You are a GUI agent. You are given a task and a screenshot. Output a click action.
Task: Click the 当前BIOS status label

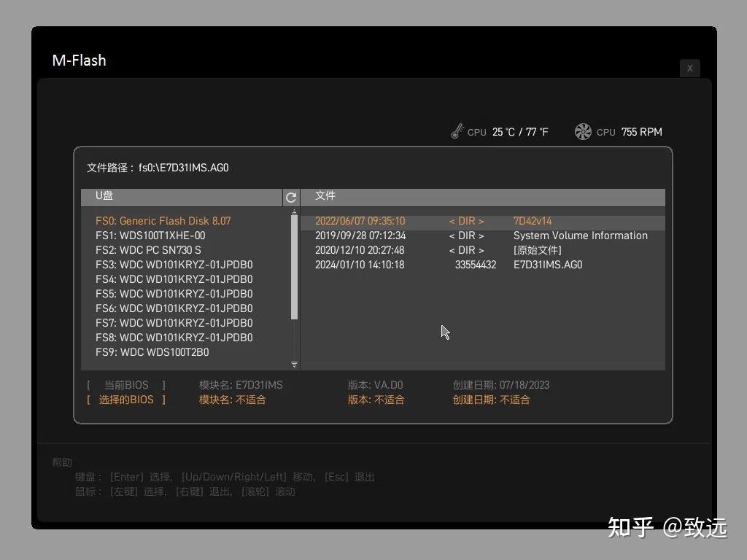(x=127, y=384)
